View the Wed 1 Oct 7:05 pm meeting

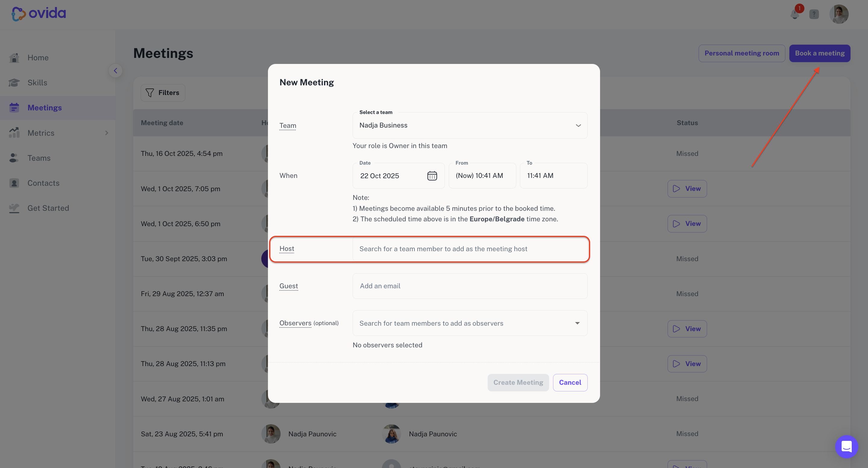pos(687,188)
